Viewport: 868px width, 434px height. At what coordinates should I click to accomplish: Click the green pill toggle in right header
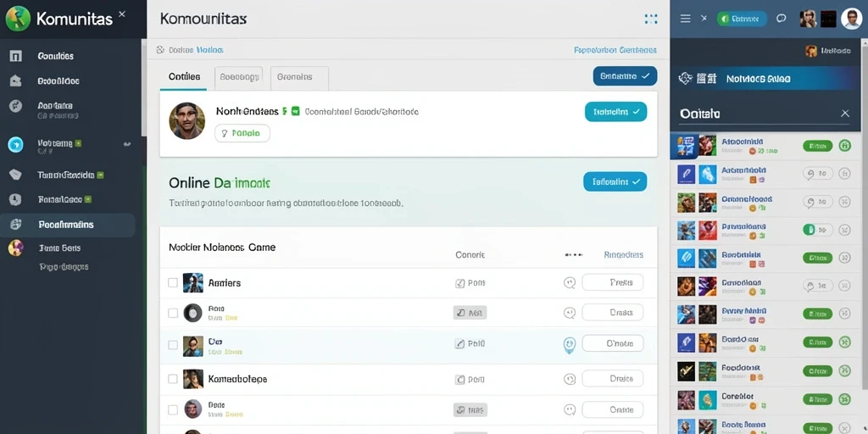(741, 19)
